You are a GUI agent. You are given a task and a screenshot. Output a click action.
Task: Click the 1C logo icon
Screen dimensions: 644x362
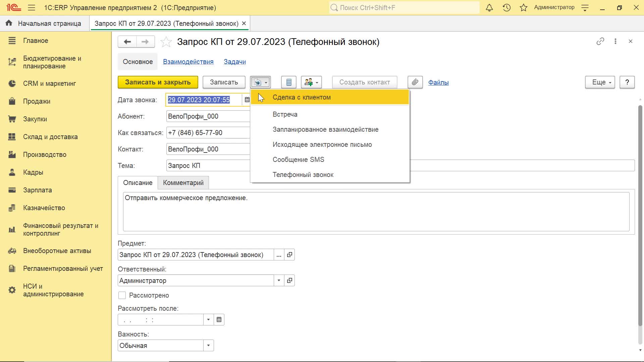point(14,7)
